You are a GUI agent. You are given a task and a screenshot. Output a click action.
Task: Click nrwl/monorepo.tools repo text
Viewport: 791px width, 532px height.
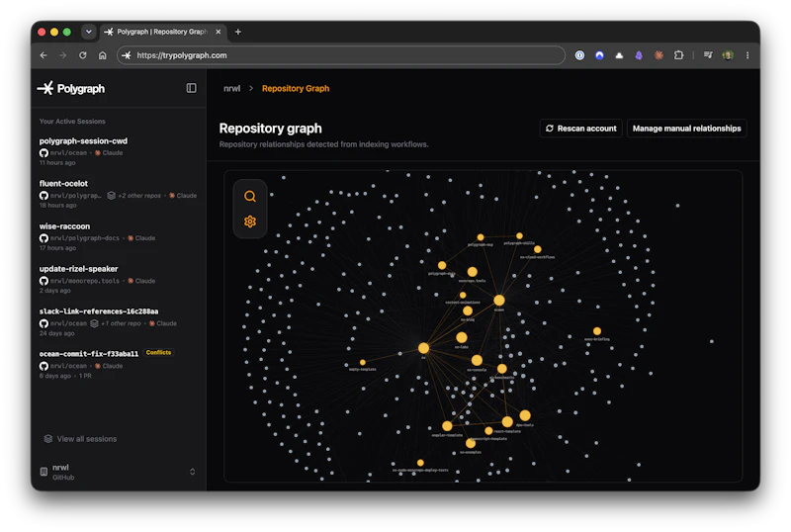[x=85, y=281]
